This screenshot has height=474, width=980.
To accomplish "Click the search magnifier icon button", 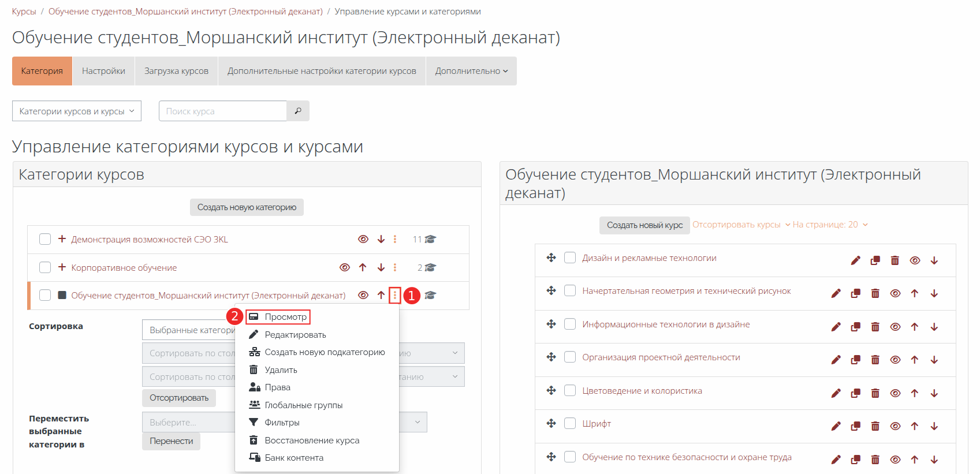I will tap(298, 111).
